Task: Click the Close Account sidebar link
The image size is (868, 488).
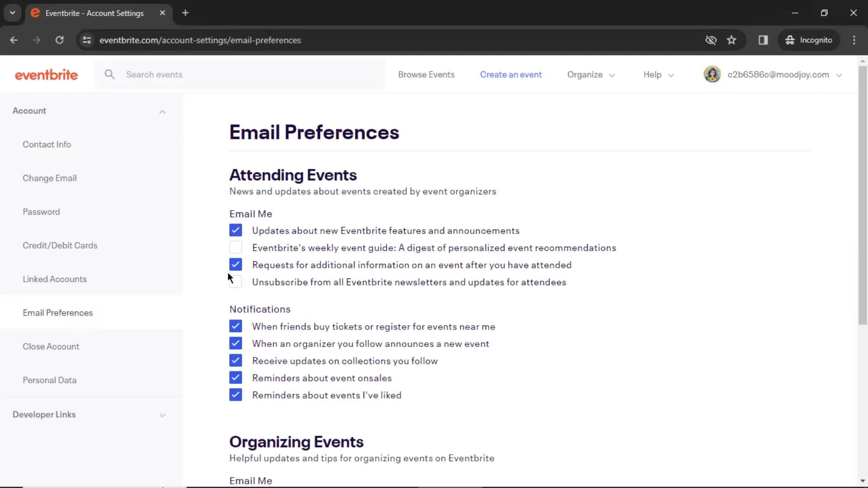Action: 51,346
